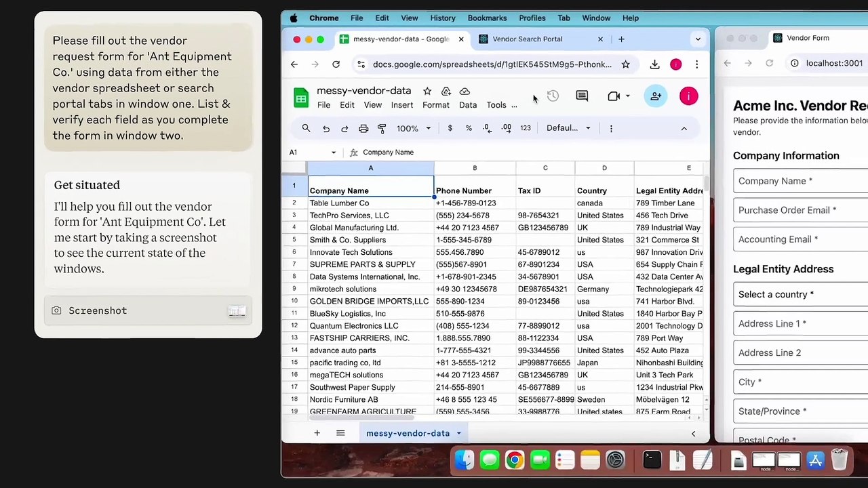Open the A1 name box dropdown
The height and width of the screenshot is (488, 868).
point(333,152)
